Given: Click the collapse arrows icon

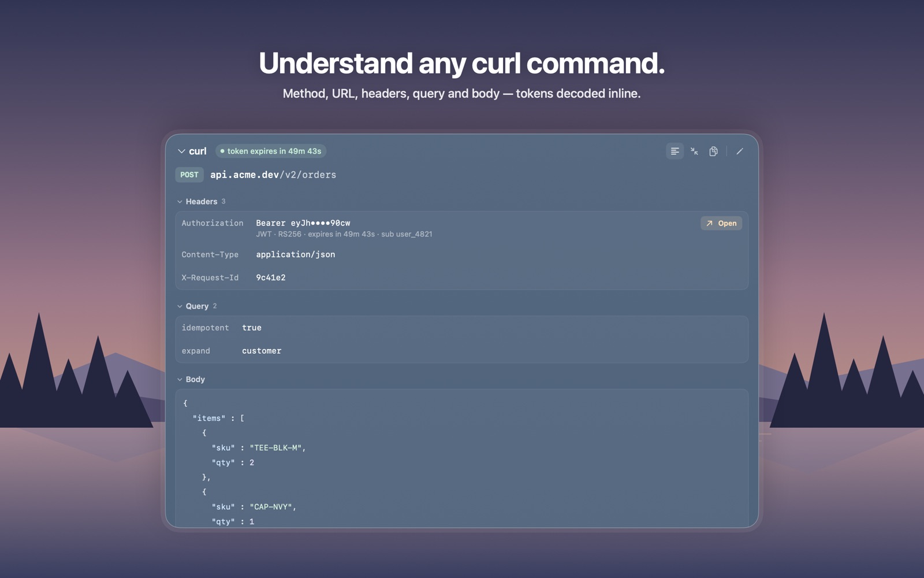Looking at the screenshot, I should (694, 151).
